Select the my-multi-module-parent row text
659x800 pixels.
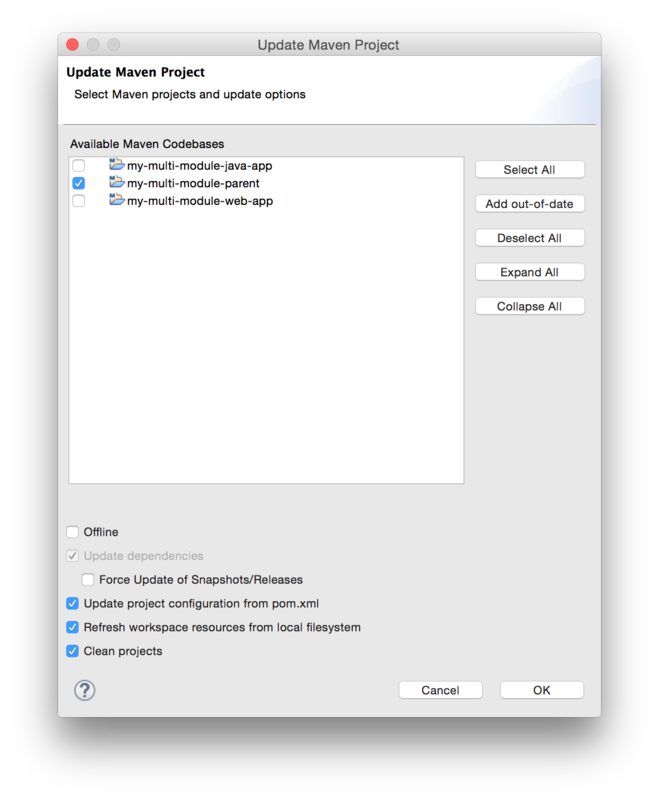click(x=193, y=183)
